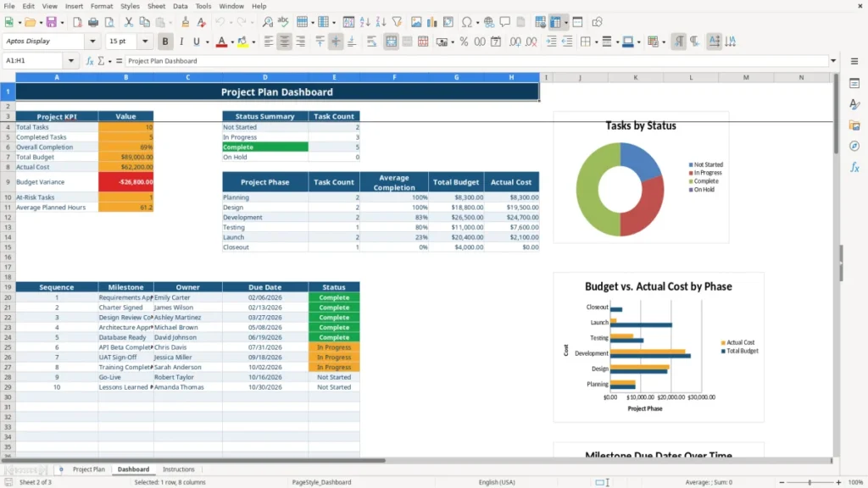The width and height of the screenshot is (868, 488).
Task: Click the Draw Functions shapes icon
Action: pyautogui.click(x=597, y=22)
